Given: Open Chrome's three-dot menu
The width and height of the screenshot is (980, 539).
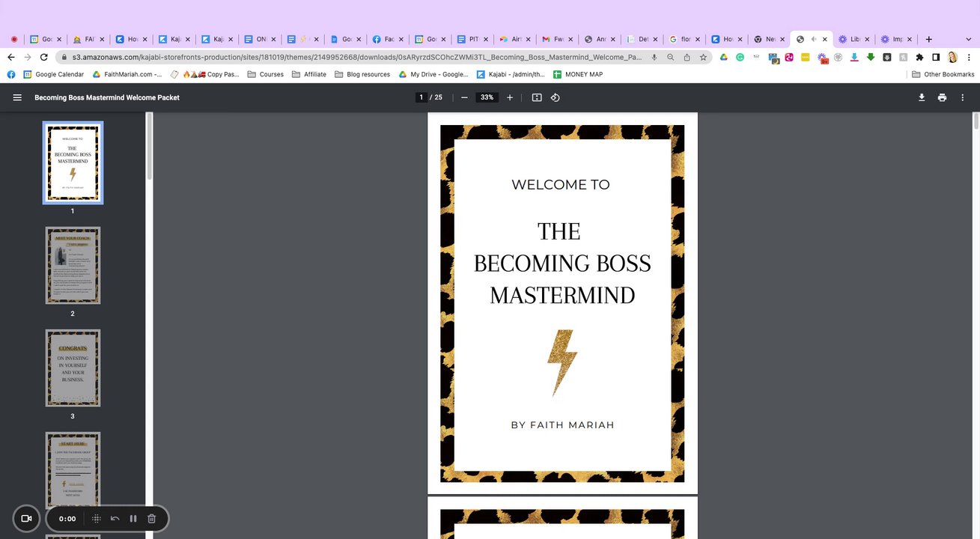Looking at the screenshot, I should tap(970, 57).
